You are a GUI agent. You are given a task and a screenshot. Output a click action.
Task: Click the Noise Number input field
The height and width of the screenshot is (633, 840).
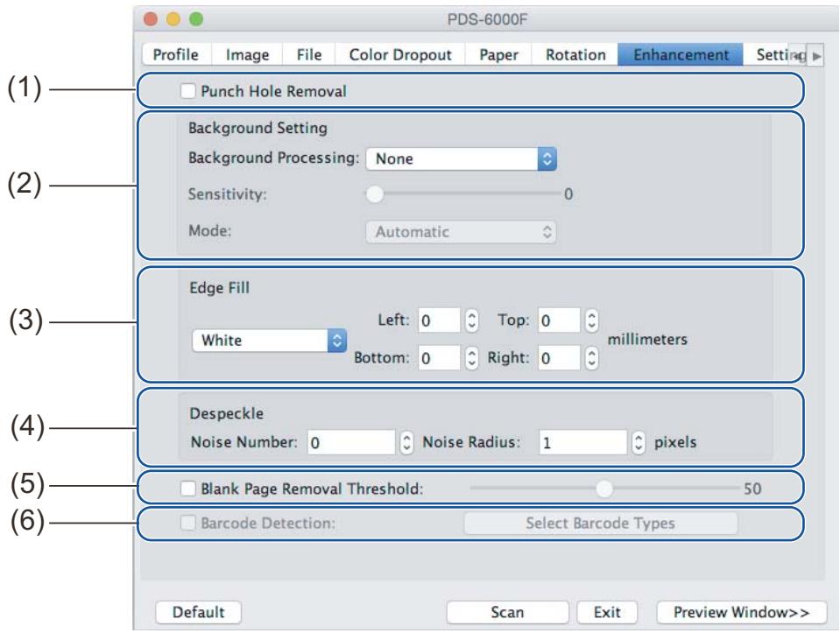351,442
